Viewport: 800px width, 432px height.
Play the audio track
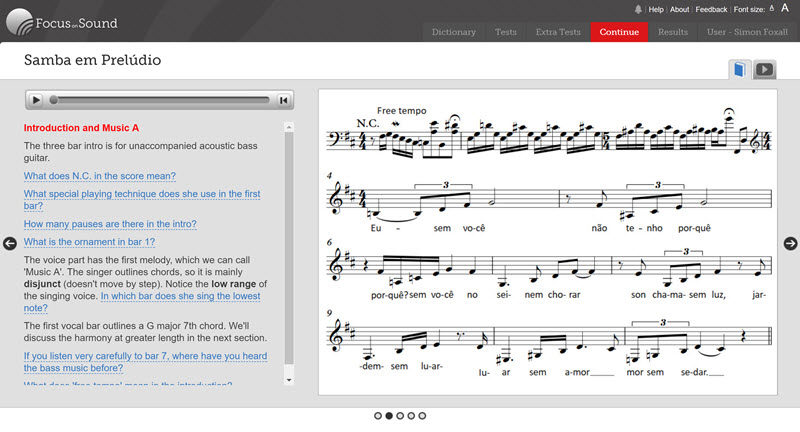point(36,100)
